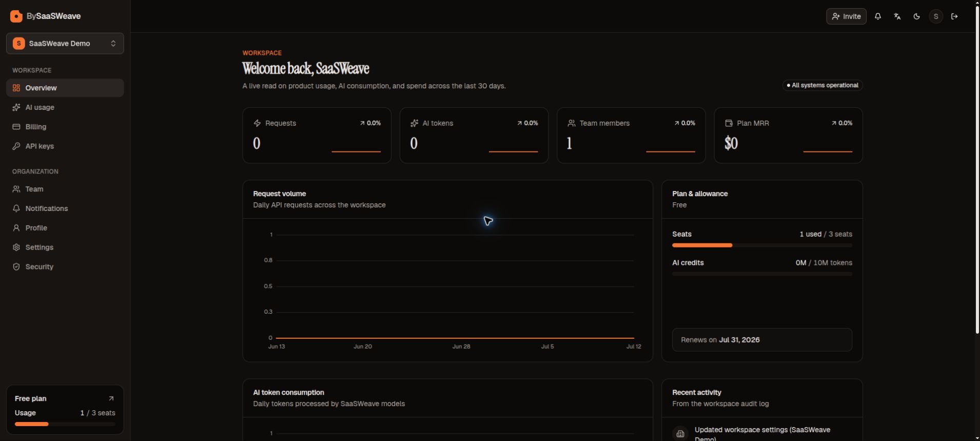
Task: Navigate to API keys
Action: (65, 146)
